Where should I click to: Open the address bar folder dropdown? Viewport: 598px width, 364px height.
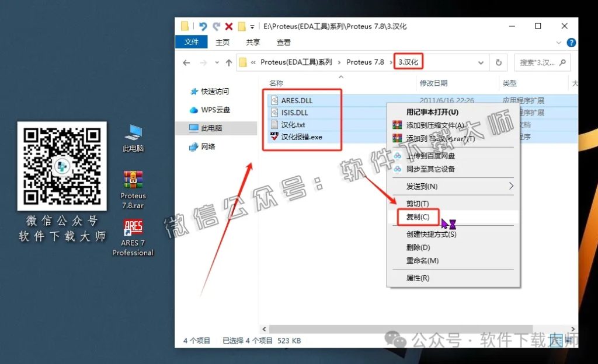(x=479, y=62)
